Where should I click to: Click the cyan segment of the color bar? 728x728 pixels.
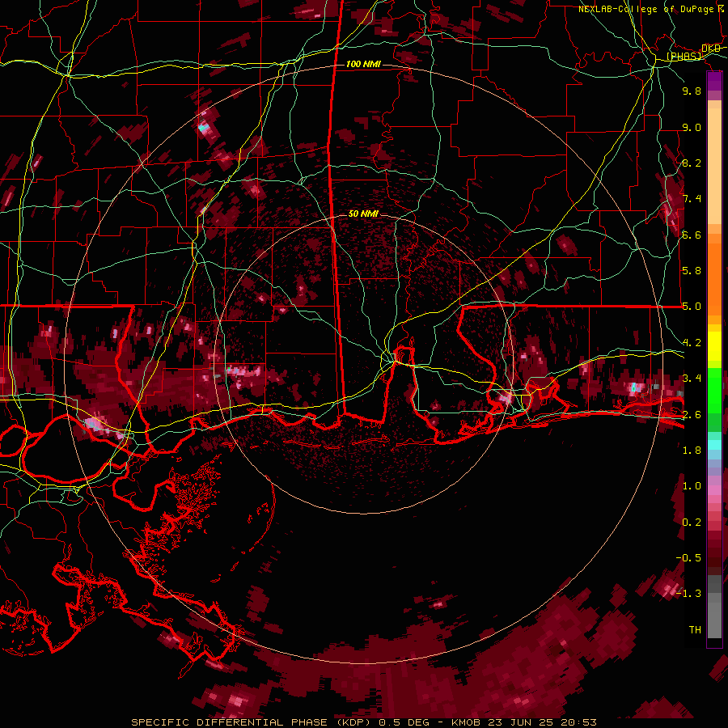click(x=714, y=445)
